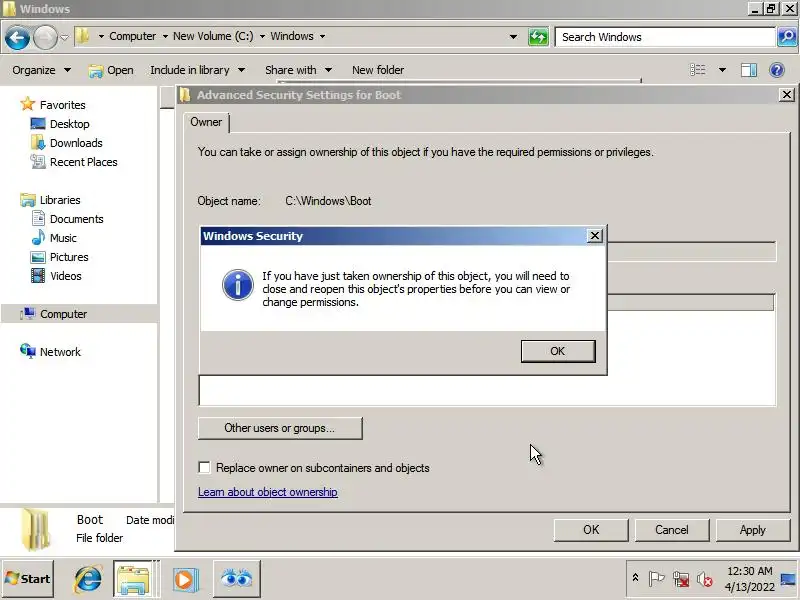The image size is (800, 600).
Task: Click the blue eyes taskbar application icon
Action: coord(236,579)
